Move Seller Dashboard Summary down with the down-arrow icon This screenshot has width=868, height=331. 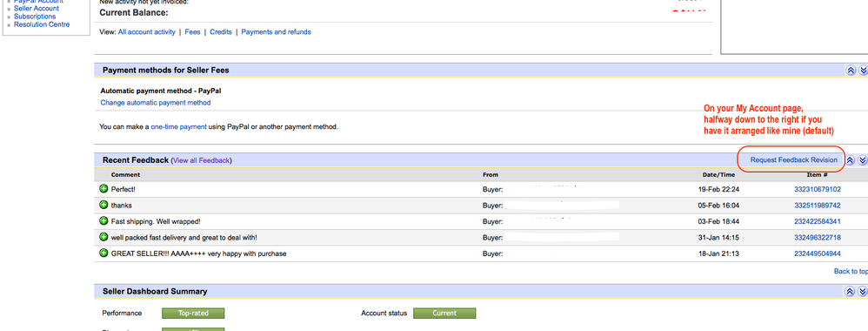(x=863, y=292)
